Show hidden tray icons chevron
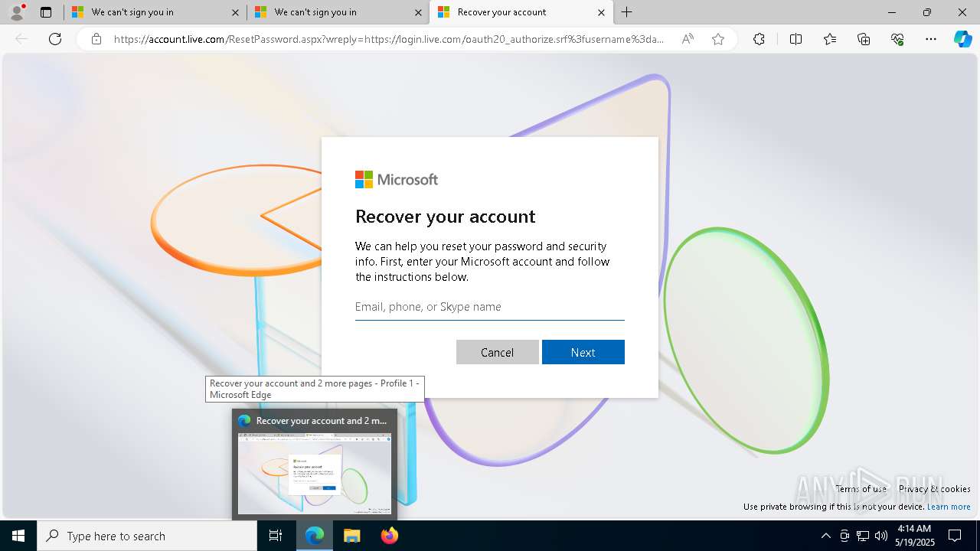Viewport: 980px width, 551px height. (x=825, y=536)
